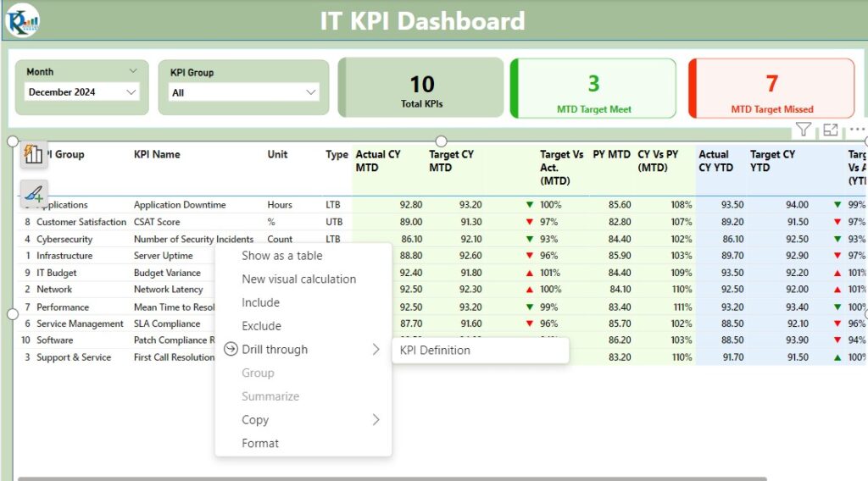Click the format visual paintbrush icon
Screen dimensions: 868x481
(x=33, y=193)
